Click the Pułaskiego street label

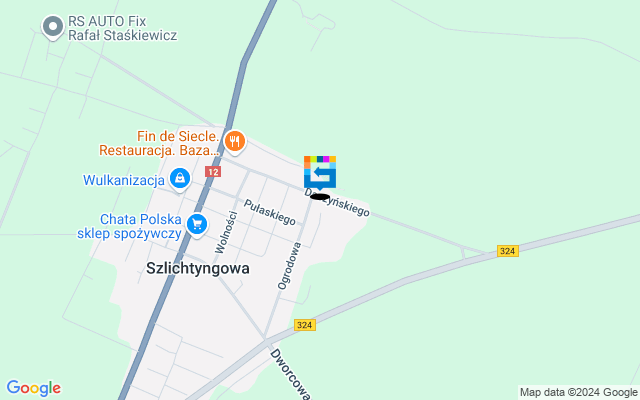coord(269,212)
